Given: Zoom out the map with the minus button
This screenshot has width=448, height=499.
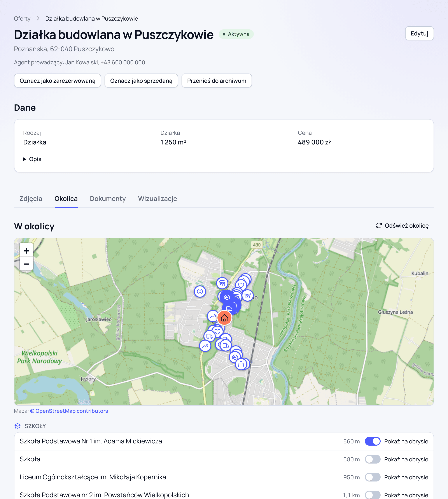Looking at the screenshot, I should 26,264.
